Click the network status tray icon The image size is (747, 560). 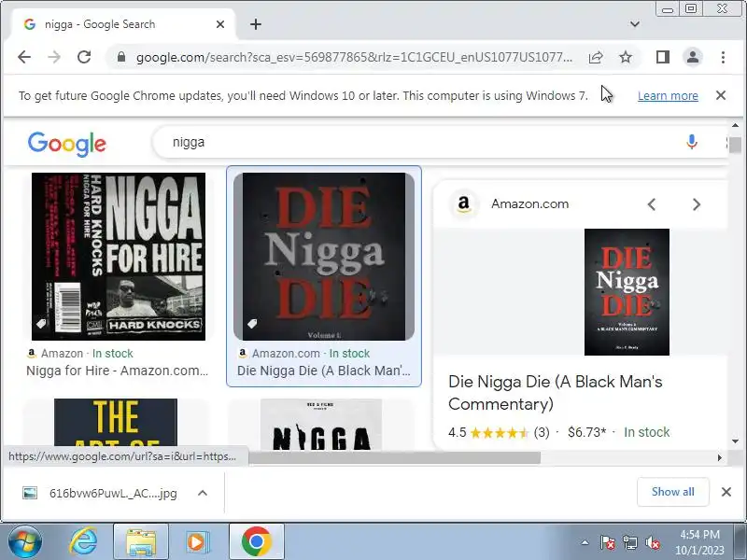(629, 543)
